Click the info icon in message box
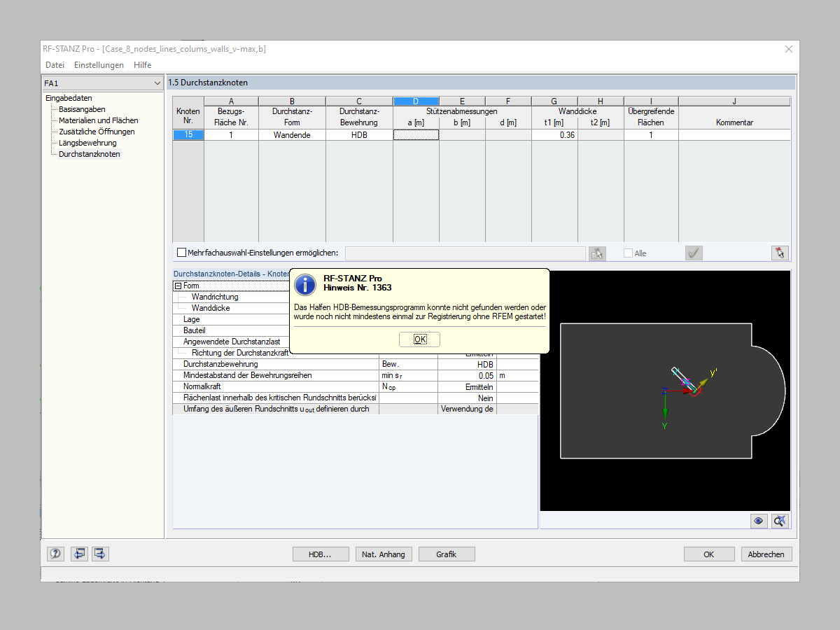The width and height of the screenshot is (840, 630). point(305,284)
